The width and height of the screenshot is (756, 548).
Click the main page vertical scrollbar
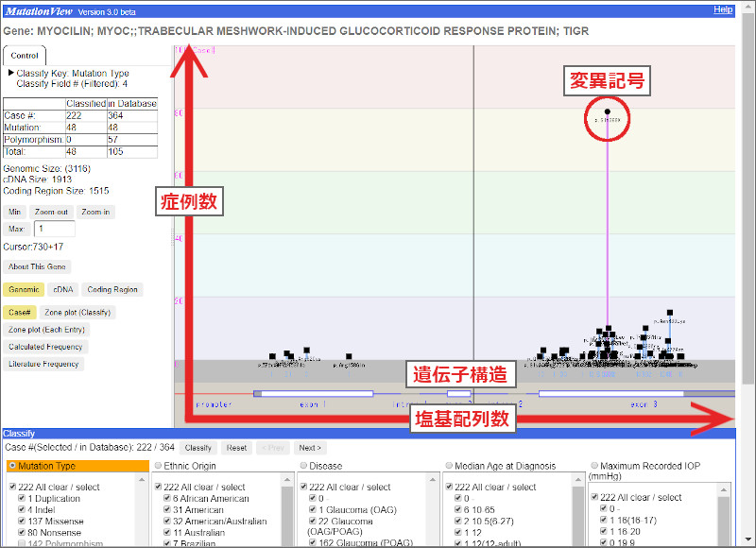coord(748,189)
